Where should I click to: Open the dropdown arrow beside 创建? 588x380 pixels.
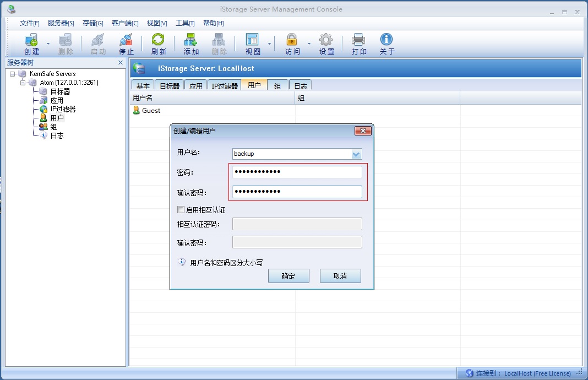[x=48, y=44]
